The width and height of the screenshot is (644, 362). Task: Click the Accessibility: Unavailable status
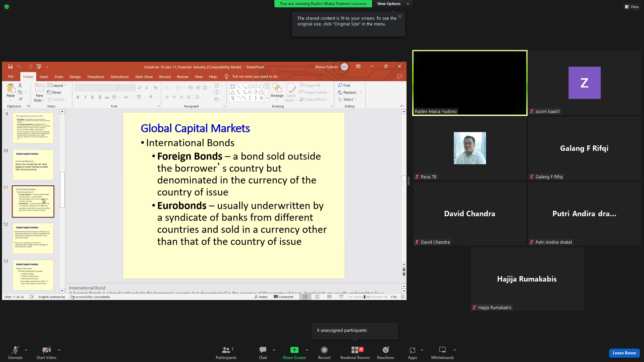pyautogui.click(x=90, y=297)
